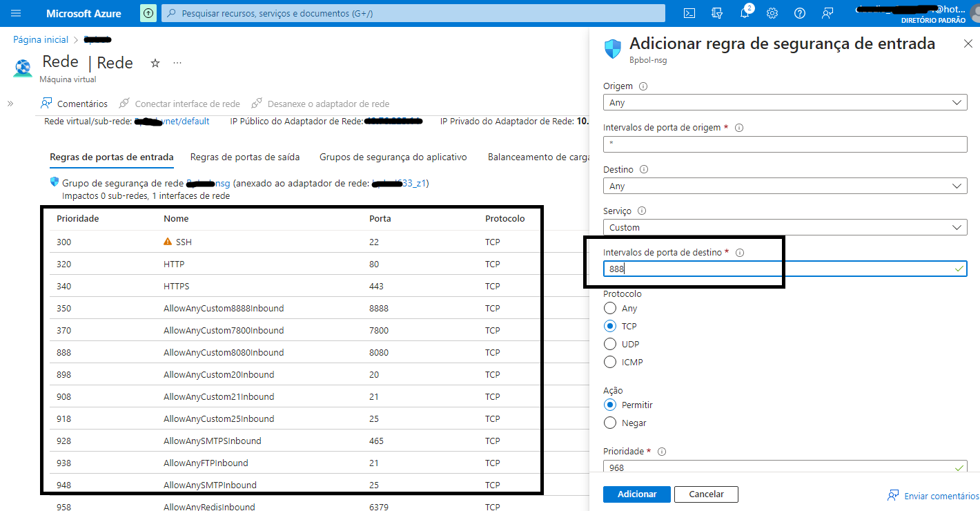Switch to Regras de portas de saída tab
Screen dimensions: 980x511
point(245,157)
